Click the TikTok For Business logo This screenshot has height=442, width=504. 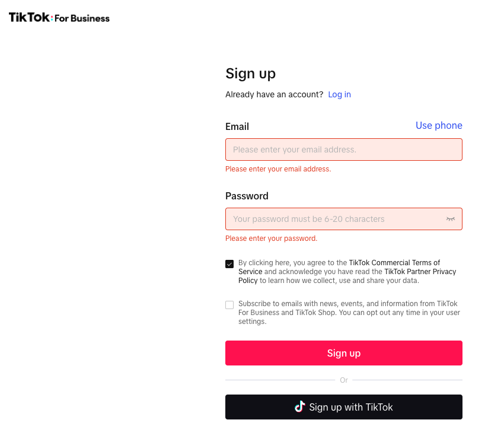click(x=59, y=18)
